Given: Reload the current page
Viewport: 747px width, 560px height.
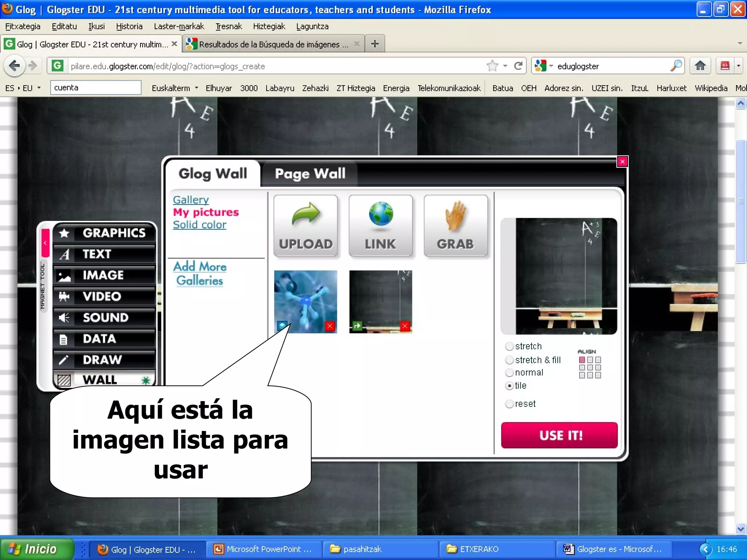Looking at the screenshot, I should pos(518,66).
